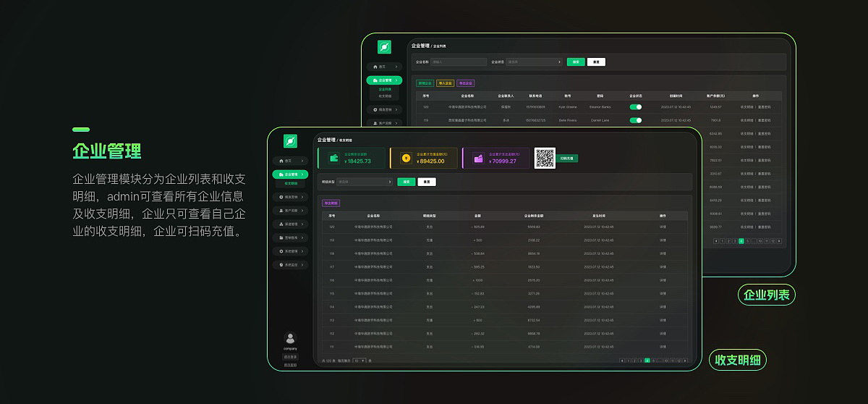Viewport: 868px width, 404px height.
Task: Open the page size dropdown showing 10
Action: click(x=359, y=361)
